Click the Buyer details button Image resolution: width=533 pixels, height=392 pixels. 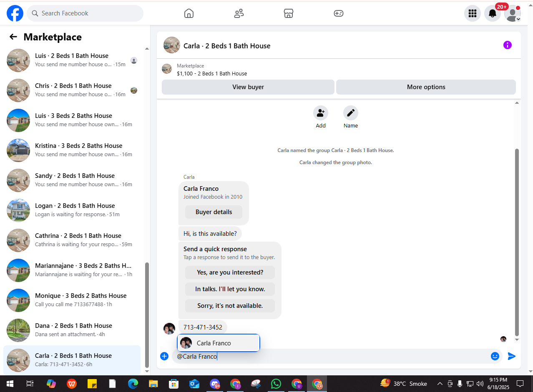tap(214, 212)
